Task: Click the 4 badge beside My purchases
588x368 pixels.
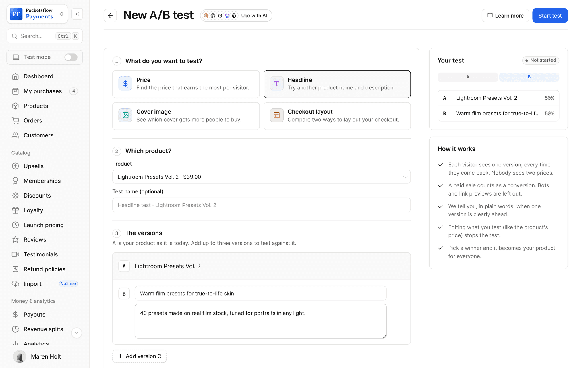Action: 74,91
